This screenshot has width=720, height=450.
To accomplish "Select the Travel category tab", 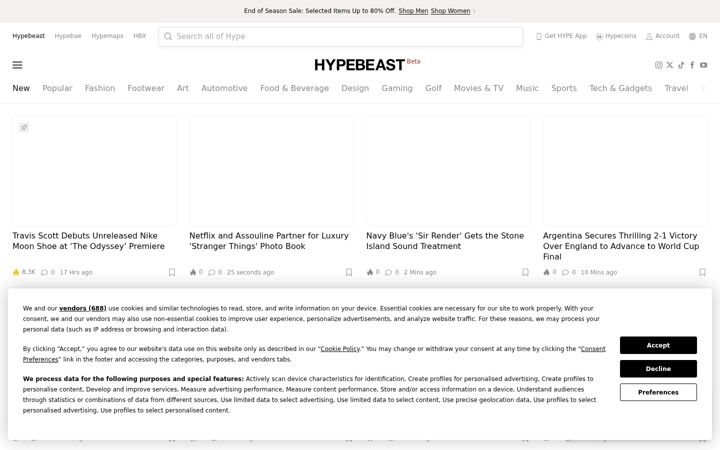I will pyautogui.click(x=676, y=88).
